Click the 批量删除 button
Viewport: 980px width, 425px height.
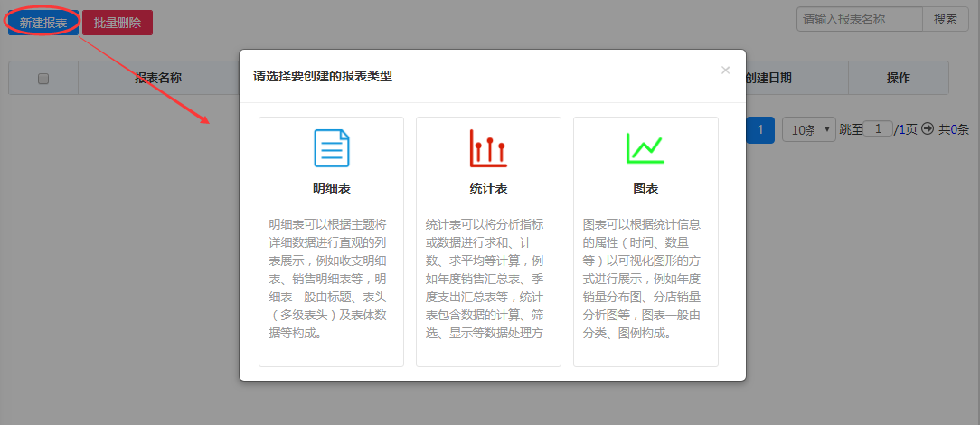pyautogui.click(x=118, y=23)
